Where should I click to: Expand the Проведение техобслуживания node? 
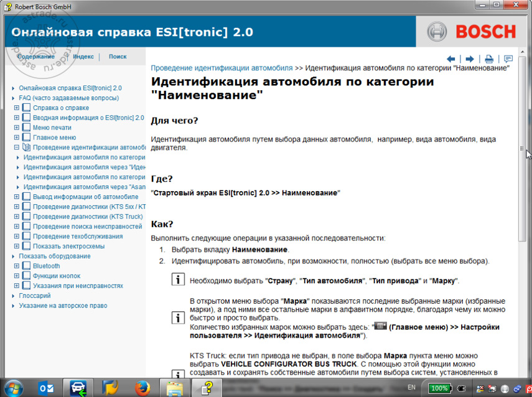tap(16, 236)
